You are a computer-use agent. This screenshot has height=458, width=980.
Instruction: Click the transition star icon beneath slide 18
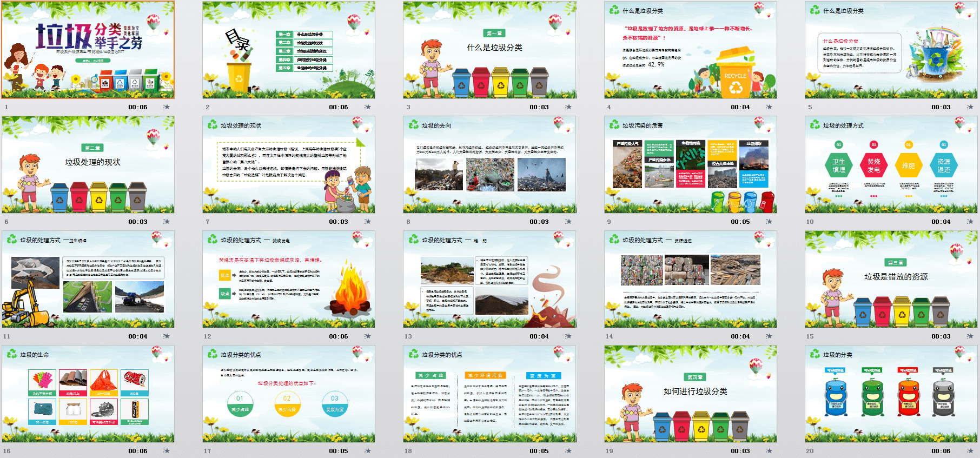(x=568, y=451)
